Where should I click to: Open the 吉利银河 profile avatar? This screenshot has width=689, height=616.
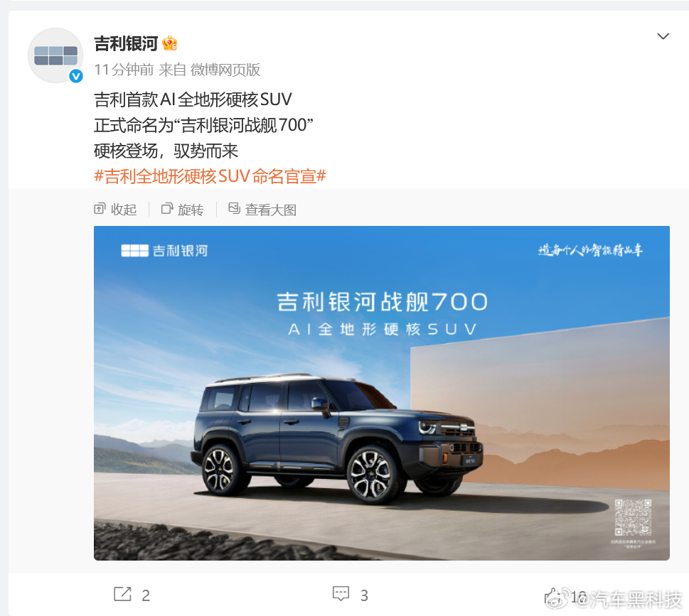coord(55,55)
